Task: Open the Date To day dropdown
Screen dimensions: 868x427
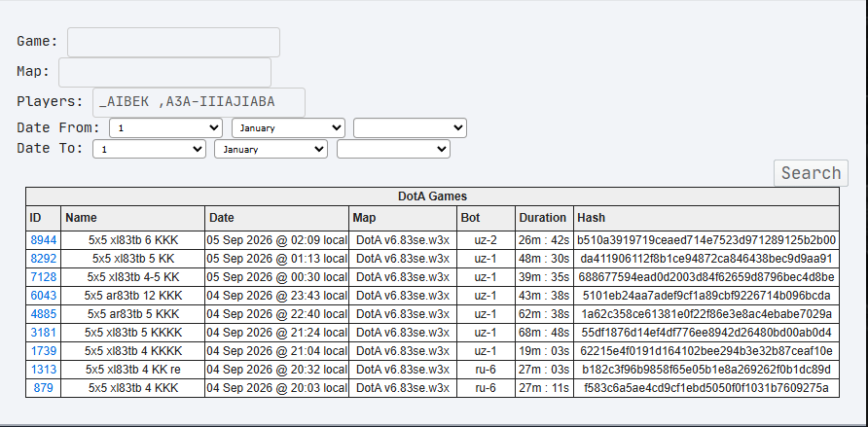Action: pyautogui.click(x=150, y=149)
